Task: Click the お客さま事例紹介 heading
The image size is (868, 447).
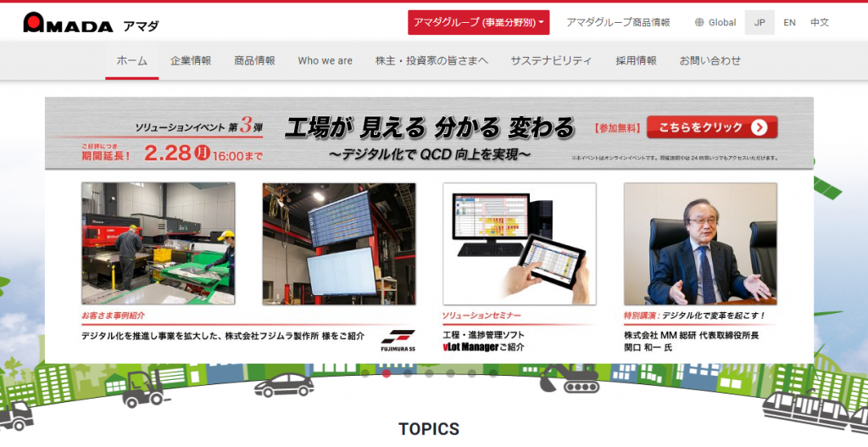Action: 113,316
